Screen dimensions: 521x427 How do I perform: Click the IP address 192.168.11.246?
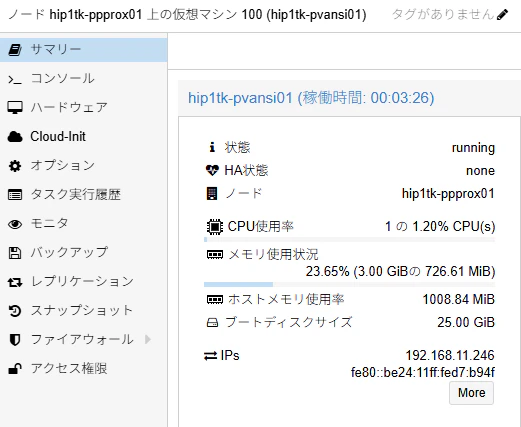coord(450,356)
